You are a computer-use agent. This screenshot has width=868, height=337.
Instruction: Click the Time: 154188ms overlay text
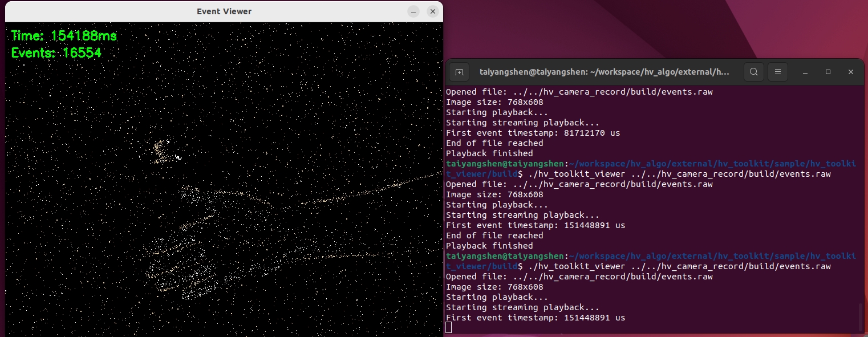coord(64,36)
